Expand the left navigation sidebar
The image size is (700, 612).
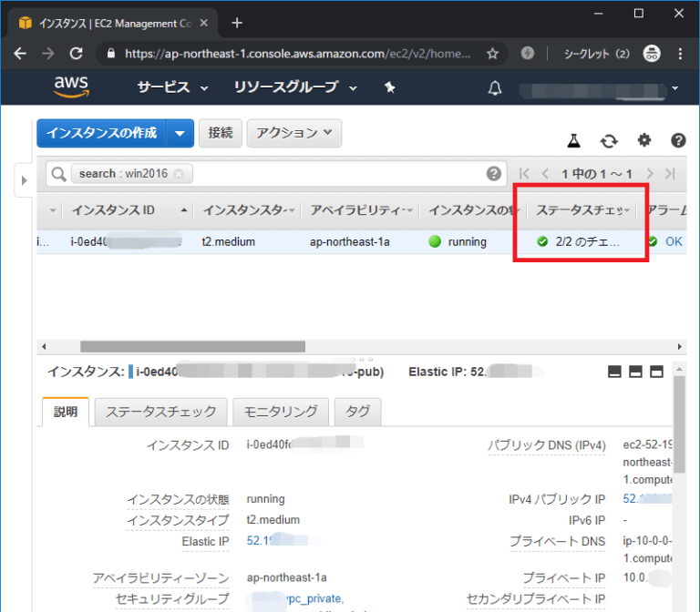click(x=24, y=180)
